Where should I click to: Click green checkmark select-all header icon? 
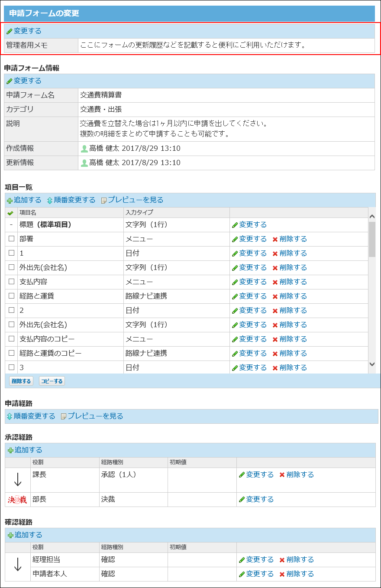coord(11,213)
